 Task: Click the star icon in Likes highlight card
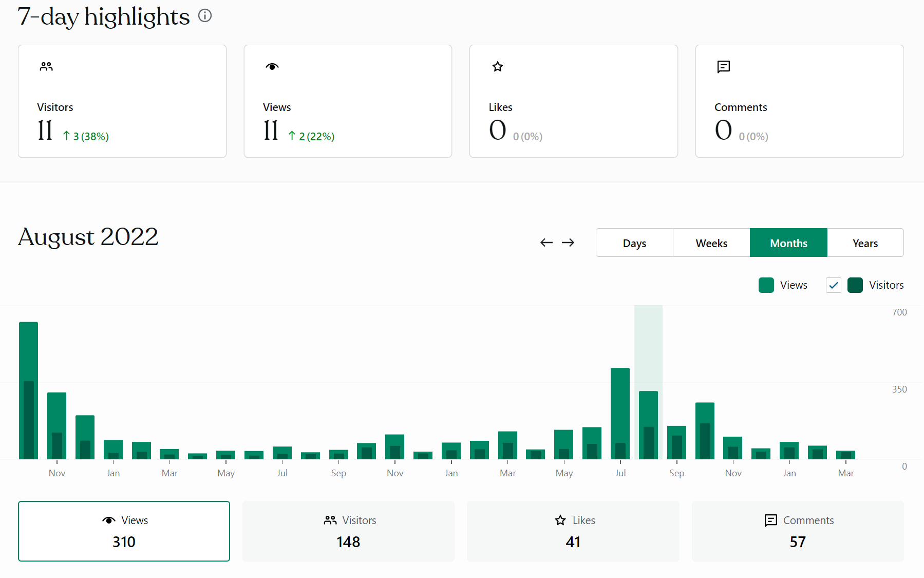pos(497,67)
